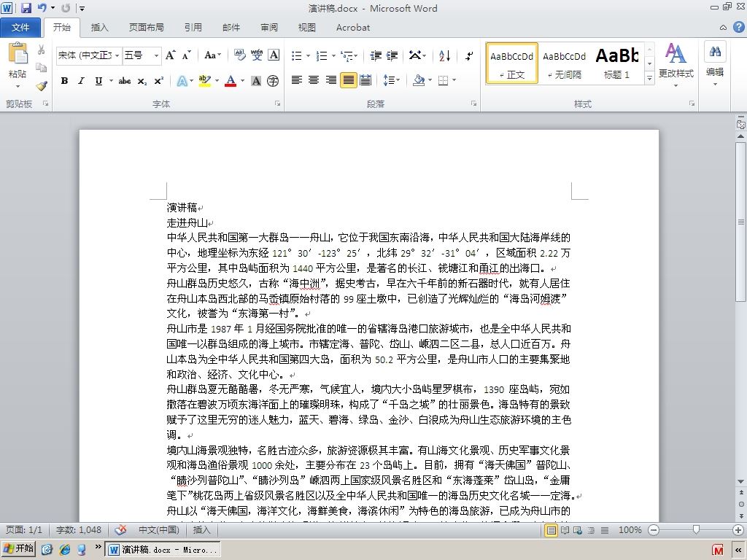Click the Grow Font icon
Viewport: 747px width, 560px height.
pyautogui.click(x=170, y=55)
